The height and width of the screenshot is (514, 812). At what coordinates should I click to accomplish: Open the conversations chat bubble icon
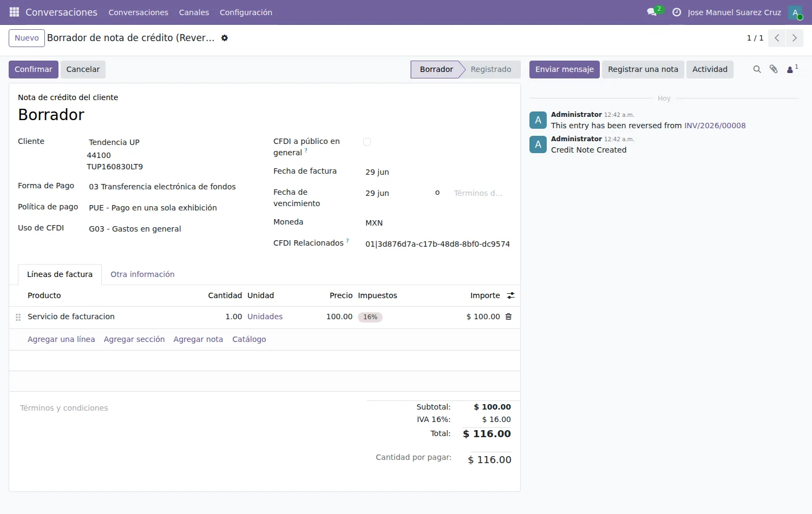[652, 12]
